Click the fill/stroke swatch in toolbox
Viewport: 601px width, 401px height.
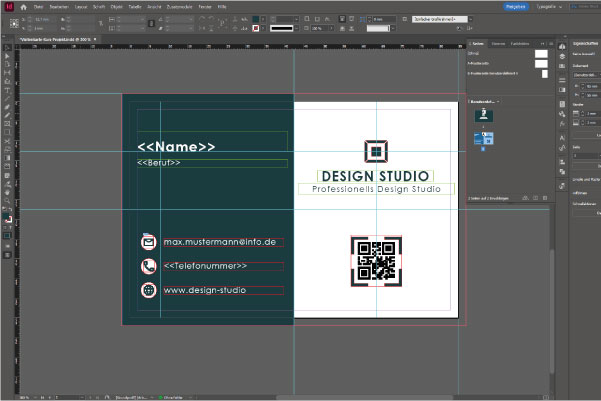[7, 219]
